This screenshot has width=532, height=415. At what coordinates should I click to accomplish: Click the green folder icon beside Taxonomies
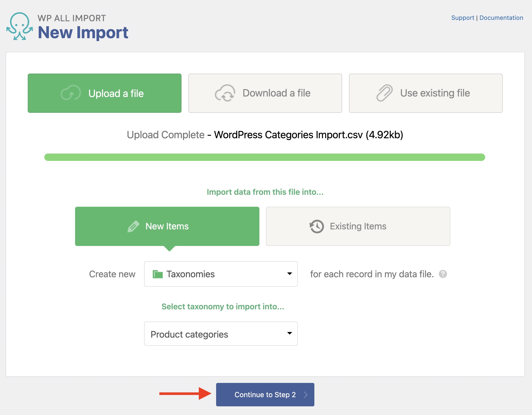[158, 274]
